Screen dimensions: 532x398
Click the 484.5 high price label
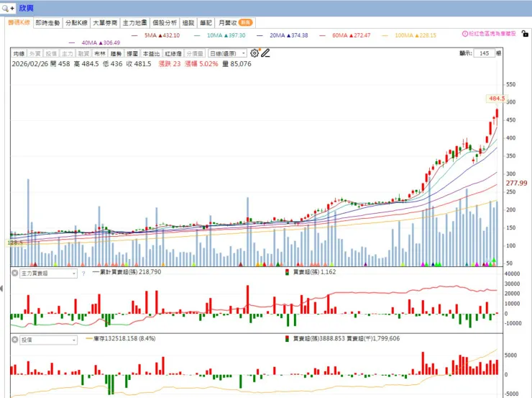pos(497,99)
